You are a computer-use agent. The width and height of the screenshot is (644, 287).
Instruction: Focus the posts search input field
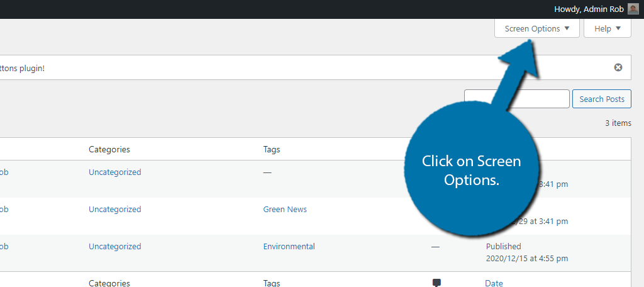pos(517,99)
